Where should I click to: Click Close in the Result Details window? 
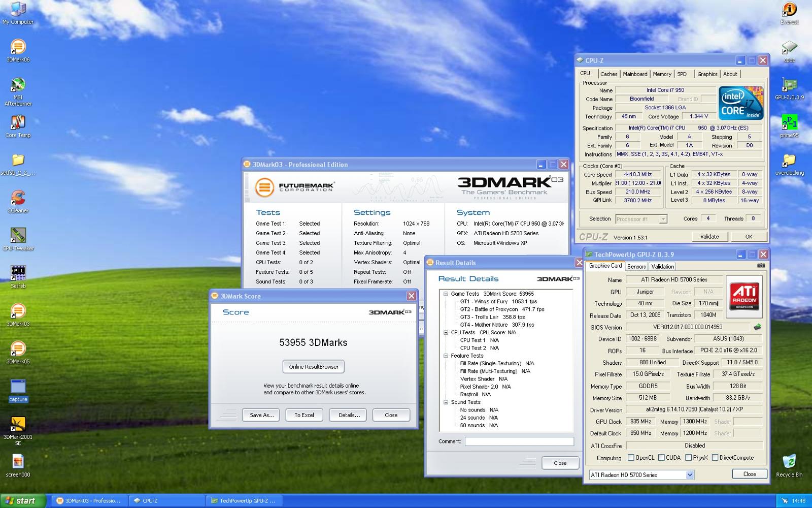click(x=560, y=463)
